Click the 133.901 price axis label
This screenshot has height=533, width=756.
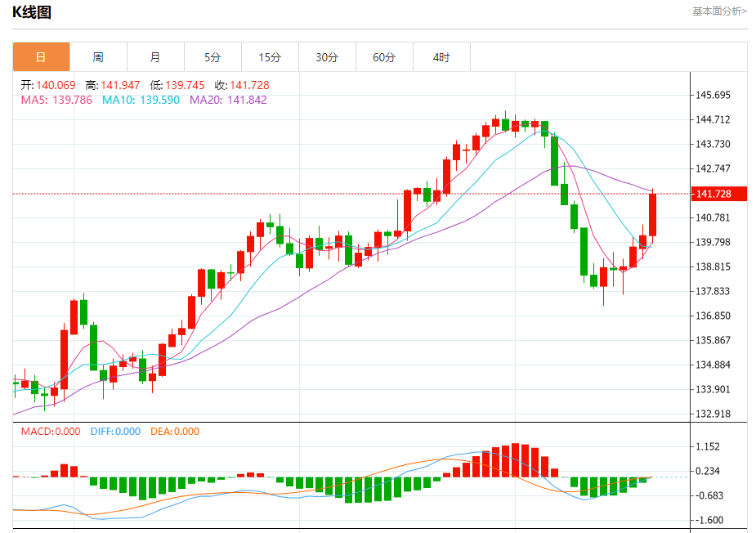[x=713, y=389]
